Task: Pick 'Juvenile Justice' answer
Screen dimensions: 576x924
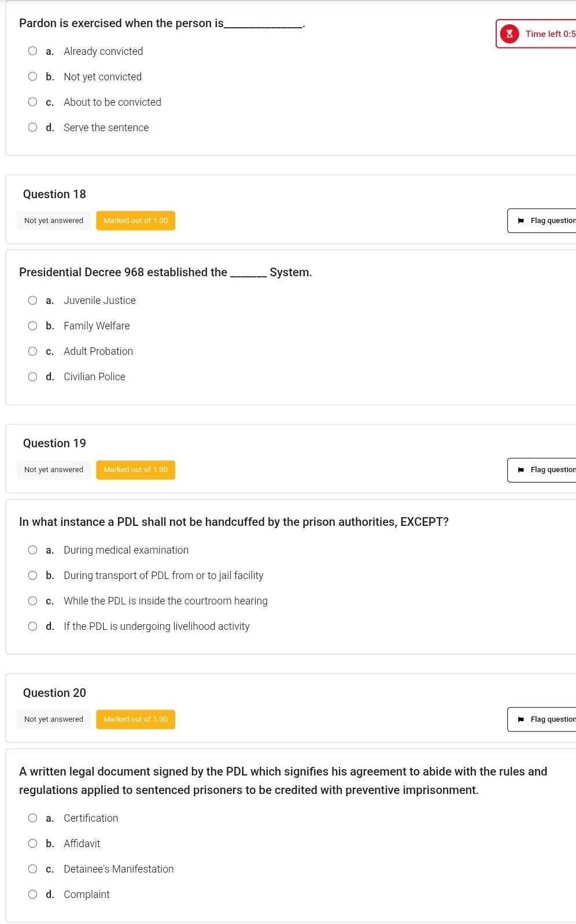Action: [x=33, y=300]
